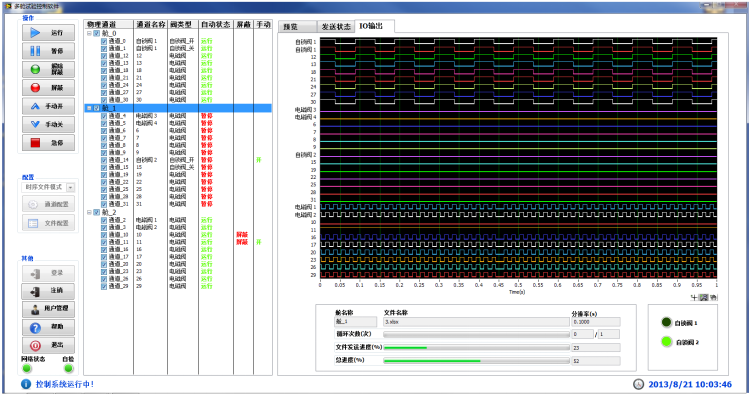Click the user avatar icon for 用户管理
753x398 pixels.
(35, 309)
